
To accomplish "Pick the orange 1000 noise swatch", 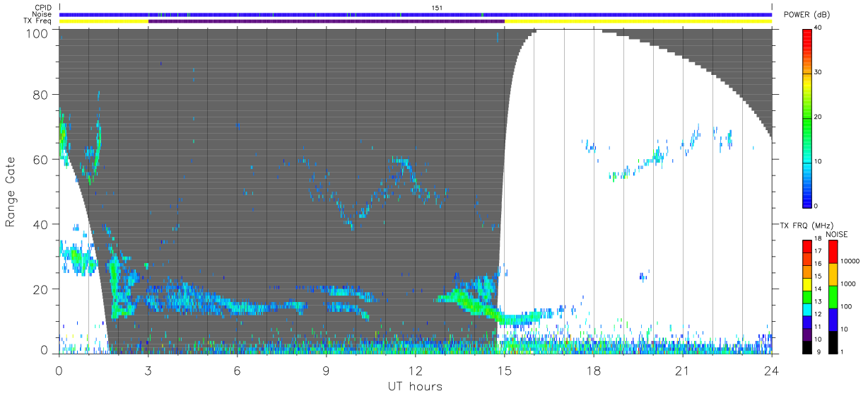I will (x=833, y=274).
